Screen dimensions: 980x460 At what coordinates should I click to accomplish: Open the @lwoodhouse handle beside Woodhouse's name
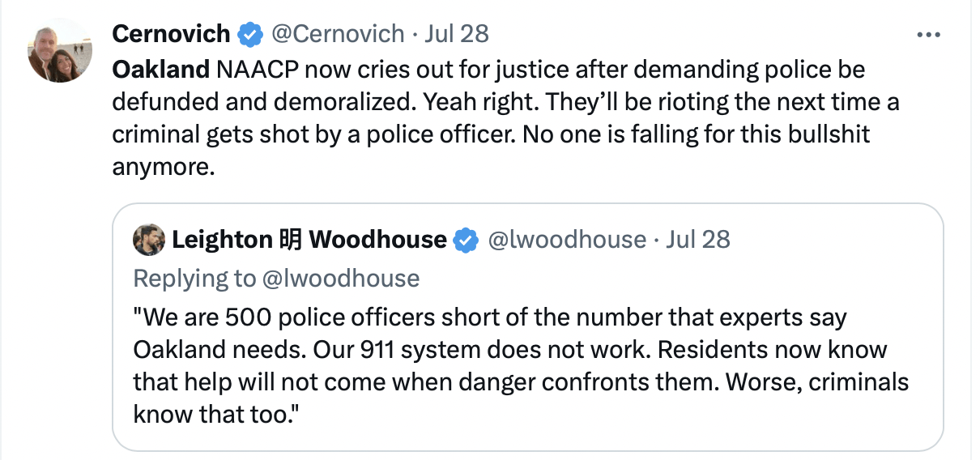[x=567, y=240]
